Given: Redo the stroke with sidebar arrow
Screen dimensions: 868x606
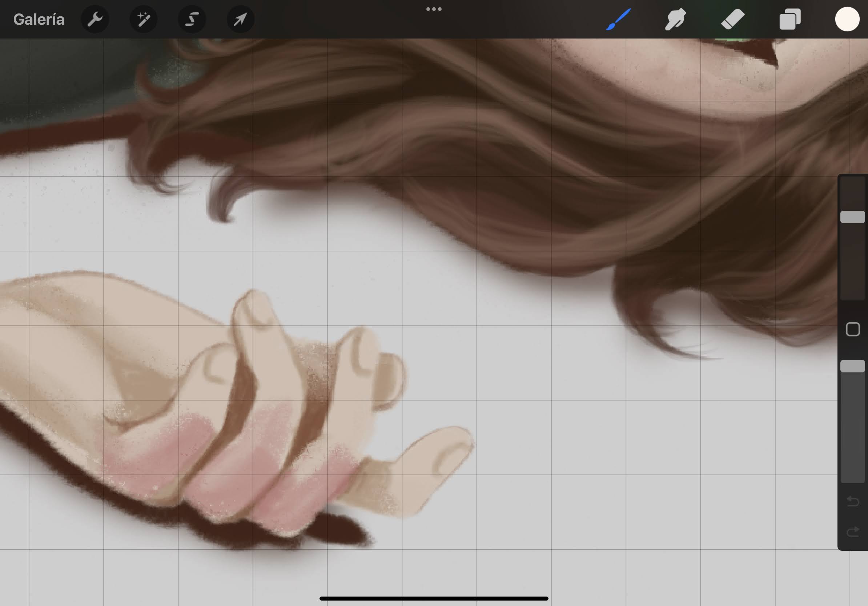Looking at the screenshot, I should (x=853, y=532).
